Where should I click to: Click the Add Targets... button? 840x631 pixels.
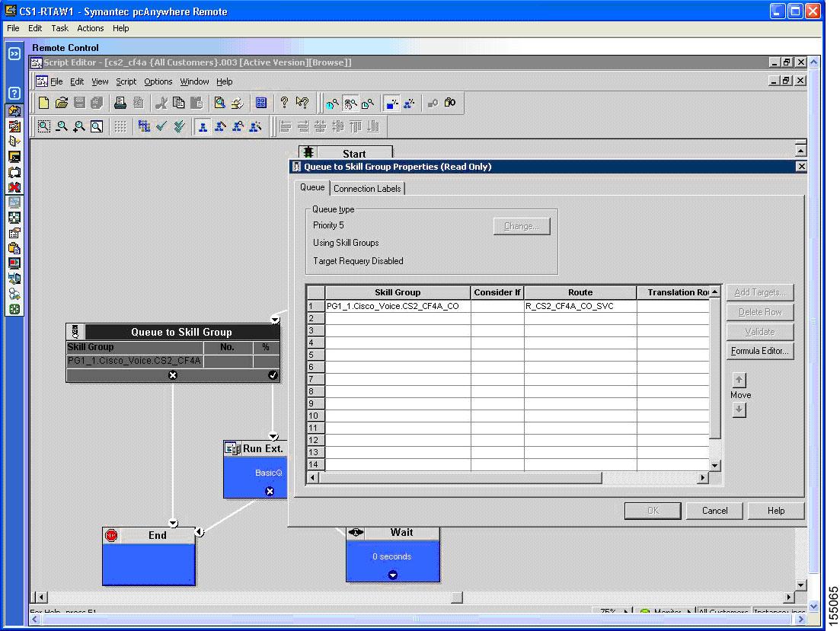(759, 292)
